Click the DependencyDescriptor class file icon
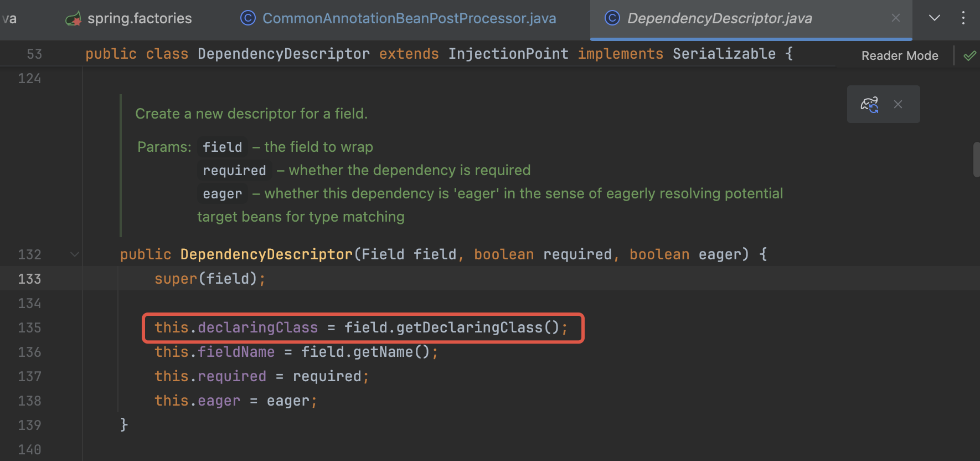This screenshot has height=461, width=980. (x=612, y=18)
